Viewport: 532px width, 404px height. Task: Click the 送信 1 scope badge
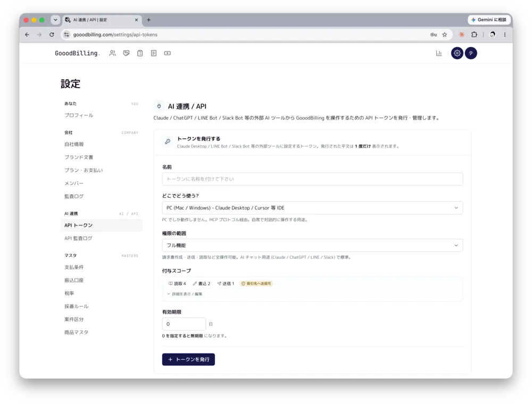tap(226, 283)
